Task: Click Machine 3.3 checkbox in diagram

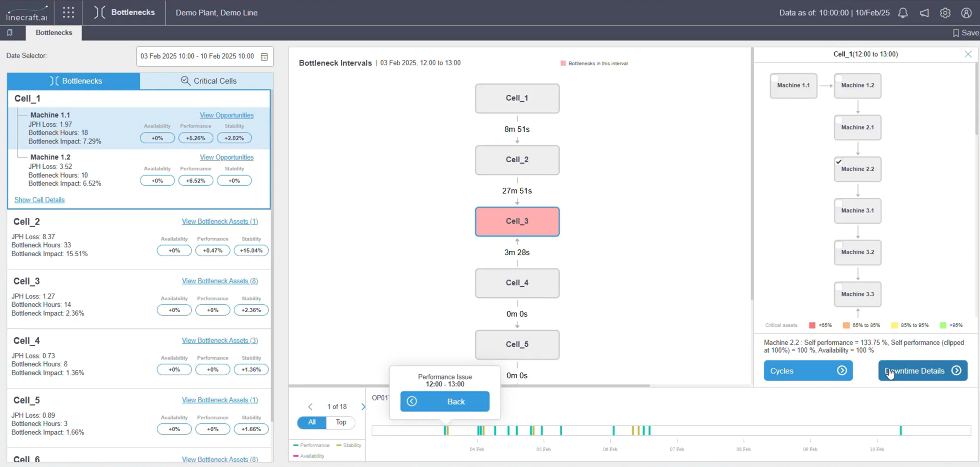Action: 838,287
